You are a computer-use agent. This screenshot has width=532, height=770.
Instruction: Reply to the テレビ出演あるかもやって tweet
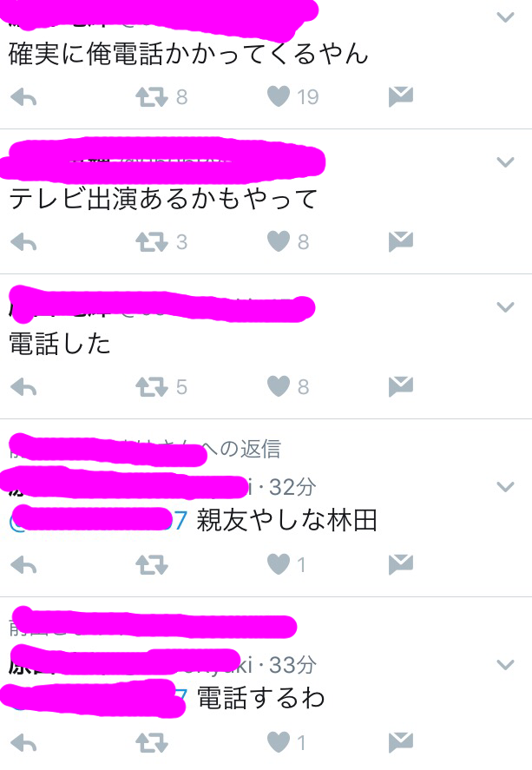[23, 242]
